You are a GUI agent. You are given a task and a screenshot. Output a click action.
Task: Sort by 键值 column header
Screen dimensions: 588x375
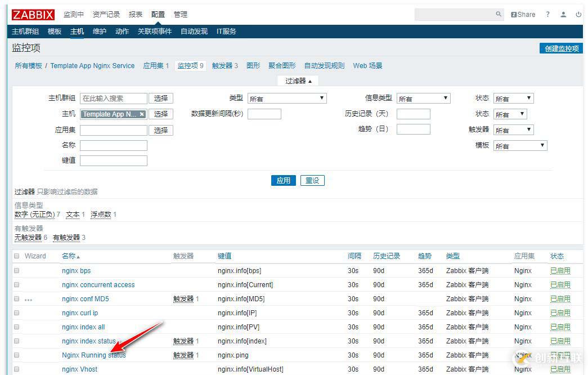click(x=225, y=256)
